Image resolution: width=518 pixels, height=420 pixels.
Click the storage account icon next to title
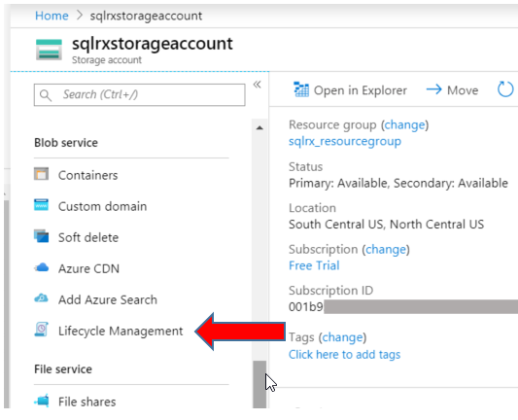click(49, 50)
